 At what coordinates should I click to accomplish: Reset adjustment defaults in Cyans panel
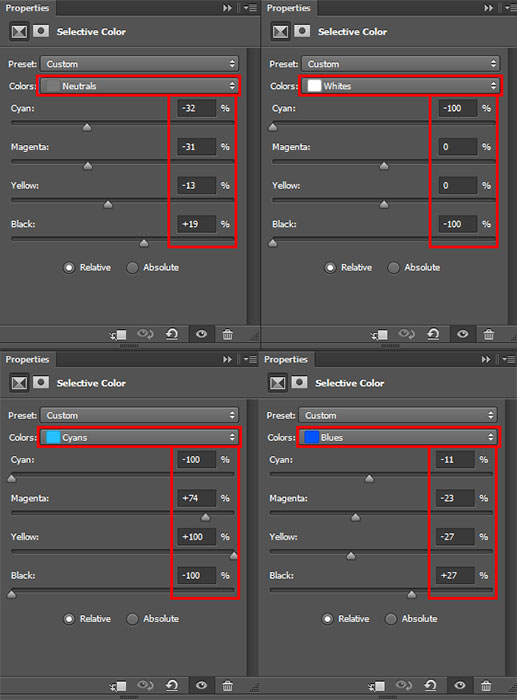coord(172,685)
